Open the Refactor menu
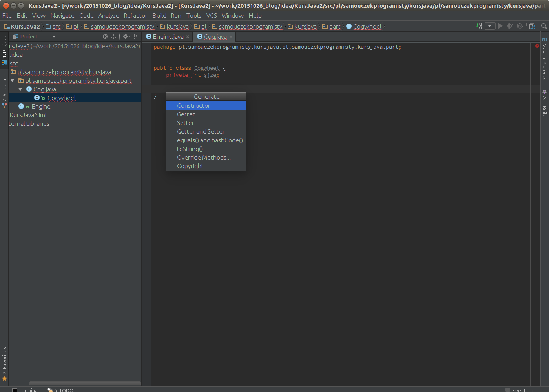This screenshot has width=549, height=392. click(x=135, y=15)
